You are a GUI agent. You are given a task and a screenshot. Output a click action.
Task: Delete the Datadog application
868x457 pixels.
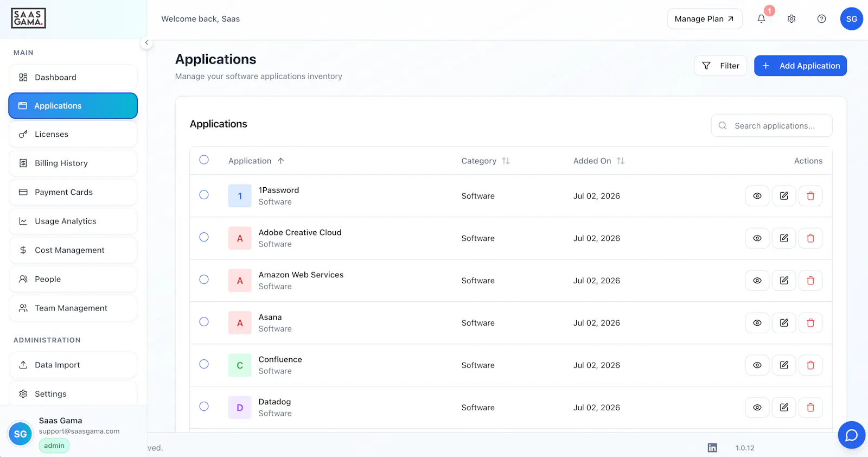pyautogui.click(x=810, y=408)
